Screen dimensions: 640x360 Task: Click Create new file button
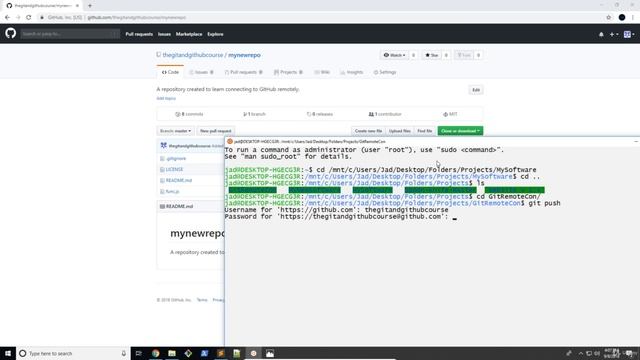click(x=368, y=131)
